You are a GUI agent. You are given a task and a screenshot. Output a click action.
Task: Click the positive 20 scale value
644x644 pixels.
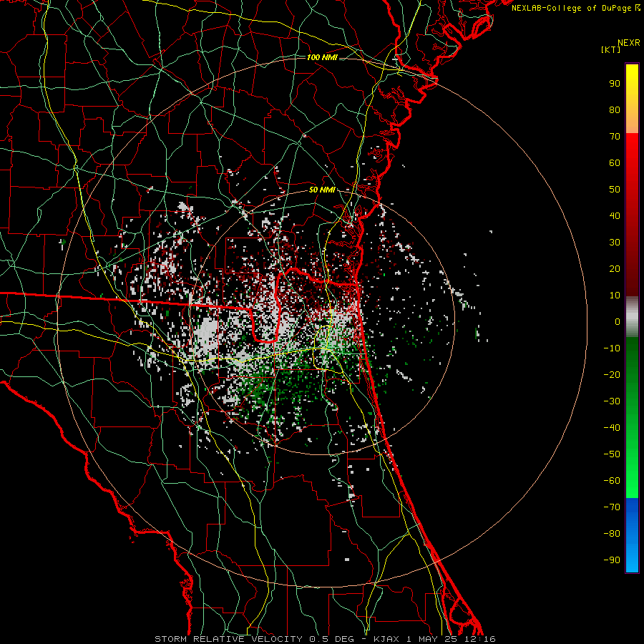pyautogui.click(x=615, y=268)
